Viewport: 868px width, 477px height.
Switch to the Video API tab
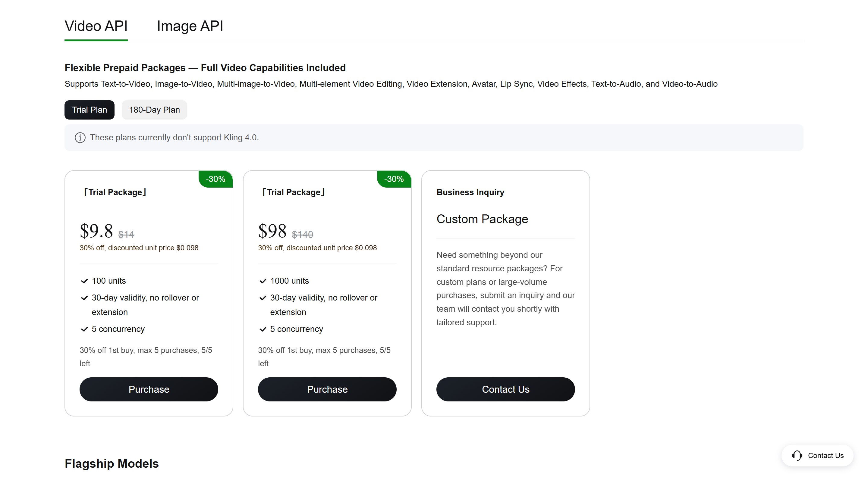(96, 26)
